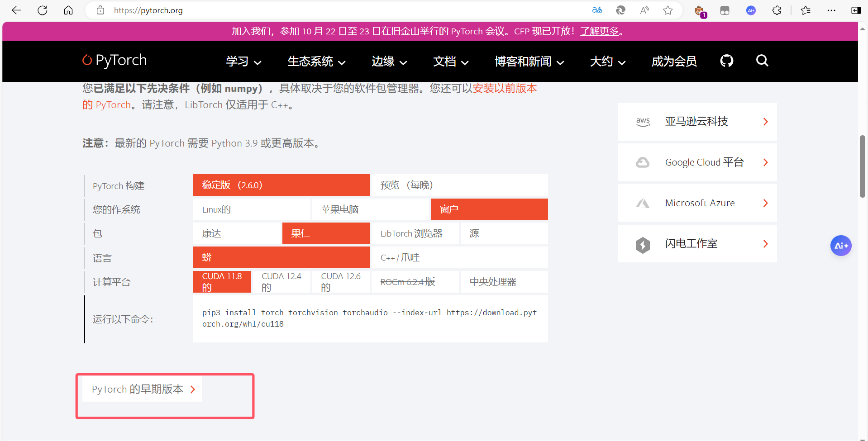Viewport: 868px width, 441px height.
Task: Go to browser home page icon
Action: pos(68,10)
